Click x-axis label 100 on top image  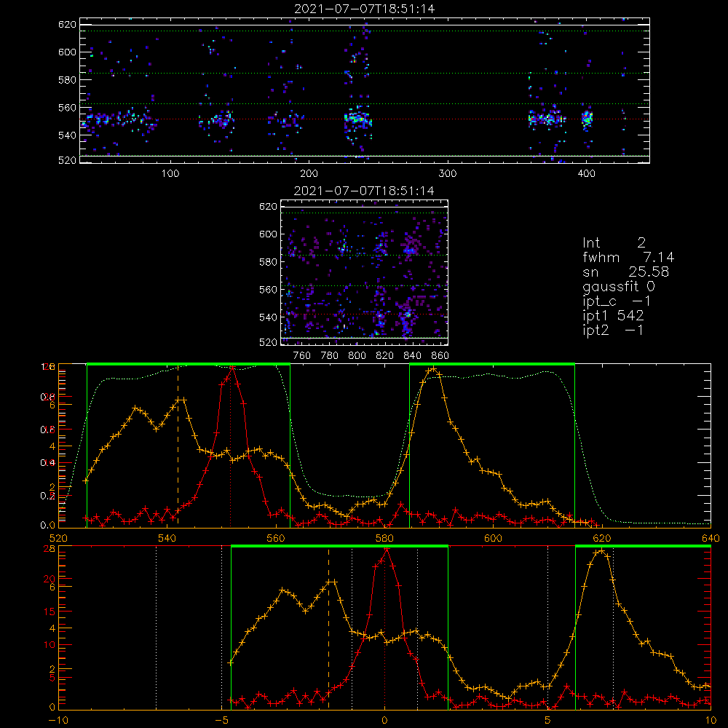170,174
